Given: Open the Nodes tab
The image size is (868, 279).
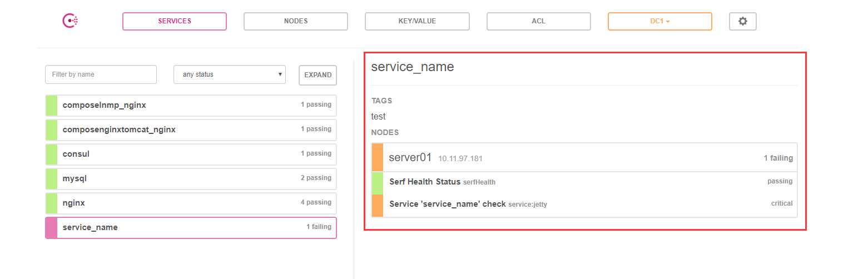Looking at the screenshot, I should pyautogui.click(x=296, y=21).
